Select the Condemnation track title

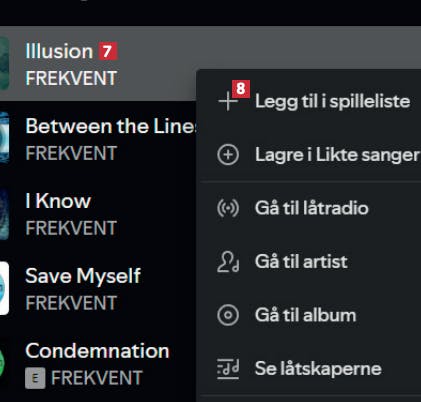97,351
